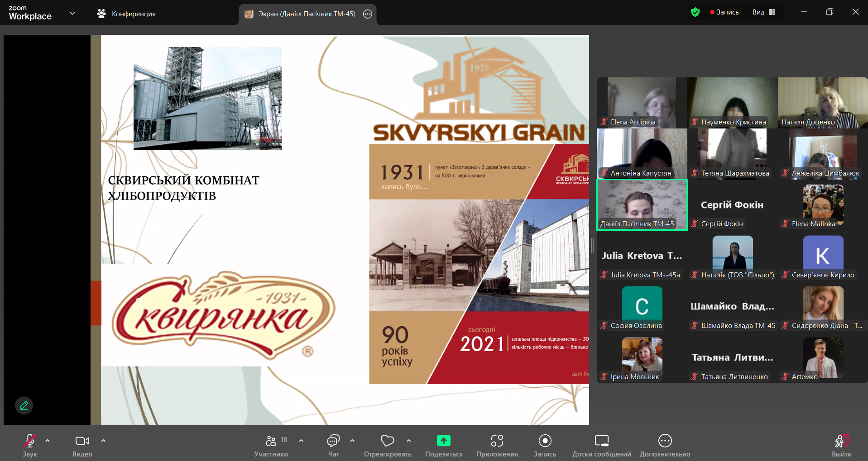Open shared screen options ellipsis in tab

coord(368,14)
